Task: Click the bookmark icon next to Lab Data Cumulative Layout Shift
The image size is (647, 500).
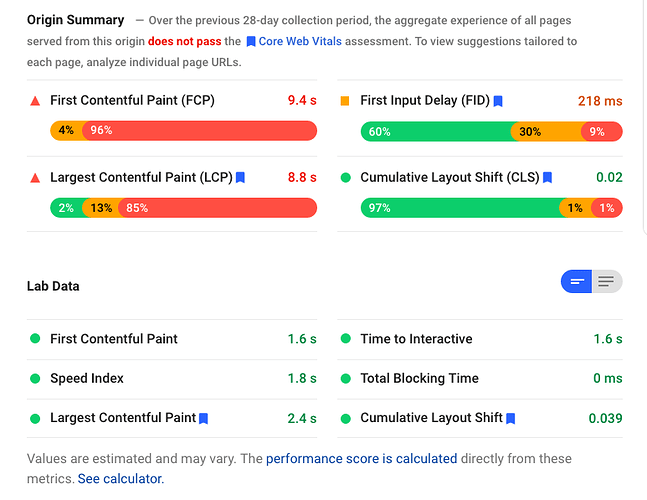Action: tap(510, 418)
